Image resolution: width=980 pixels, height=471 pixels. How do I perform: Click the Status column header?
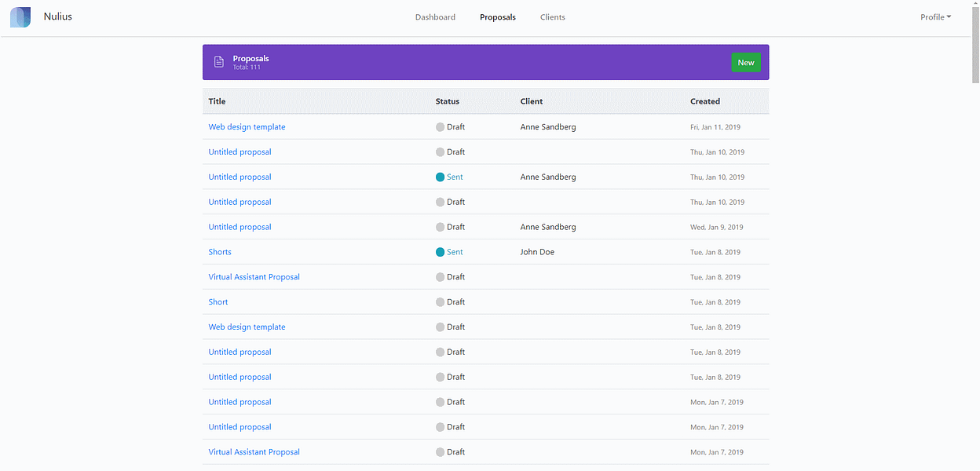click(x=448, y=101)
